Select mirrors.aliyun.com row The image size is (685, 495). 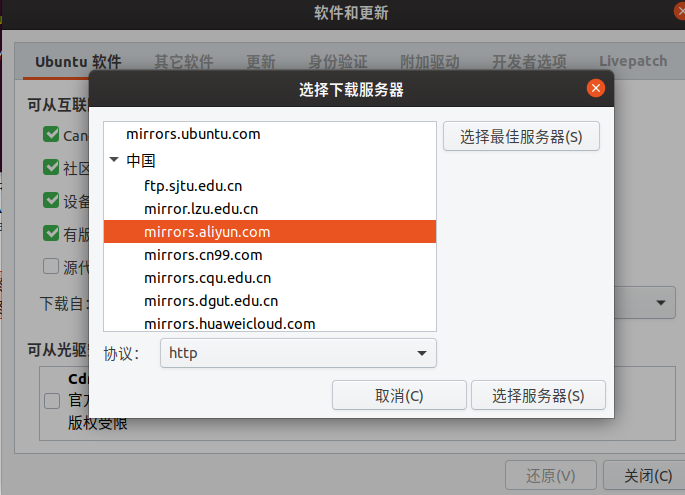[x=270, y=232]
